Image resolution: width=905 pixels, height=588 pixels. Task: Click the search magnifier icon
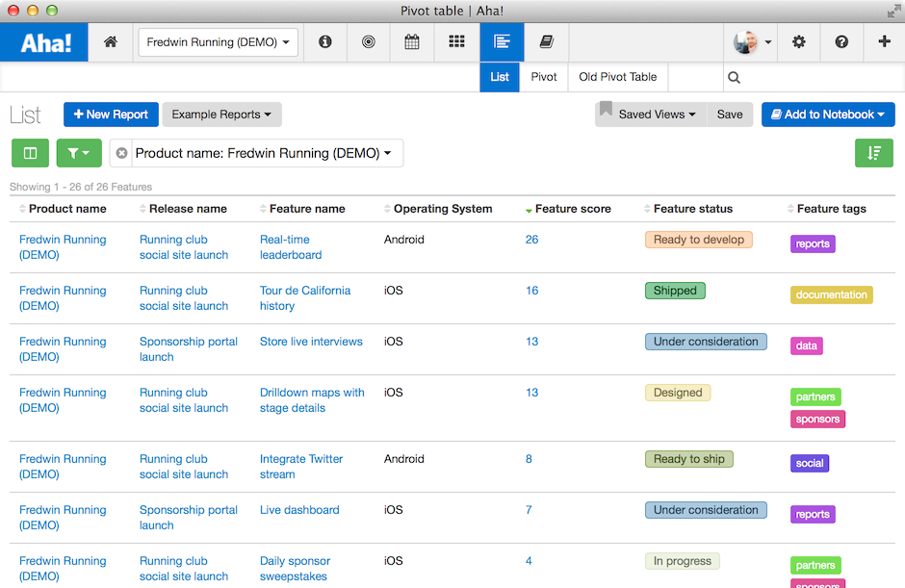(734, 77)
